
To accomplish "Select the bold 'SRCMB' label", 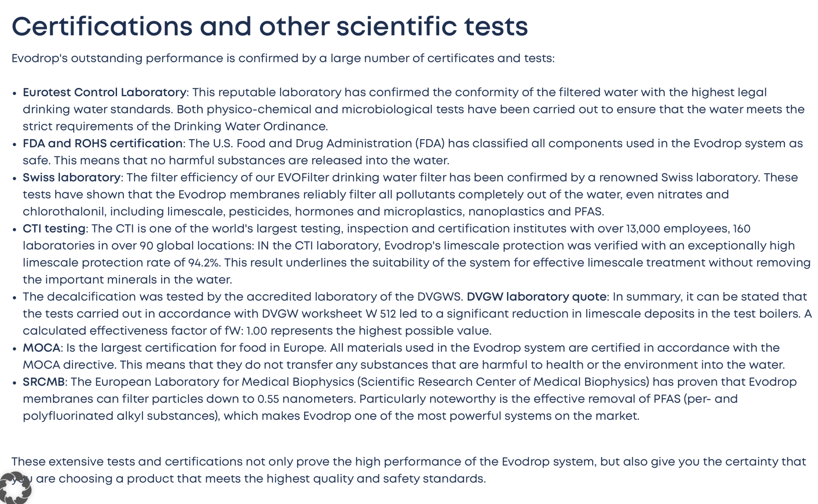I will 44,382.
